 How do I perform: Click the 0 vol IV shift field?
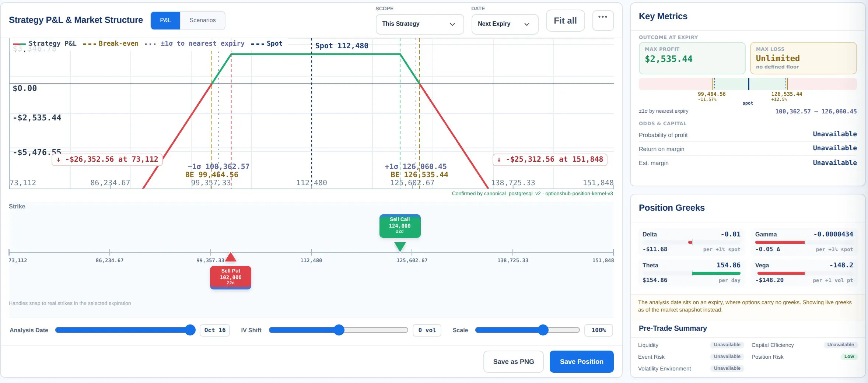tap(427, 330)
